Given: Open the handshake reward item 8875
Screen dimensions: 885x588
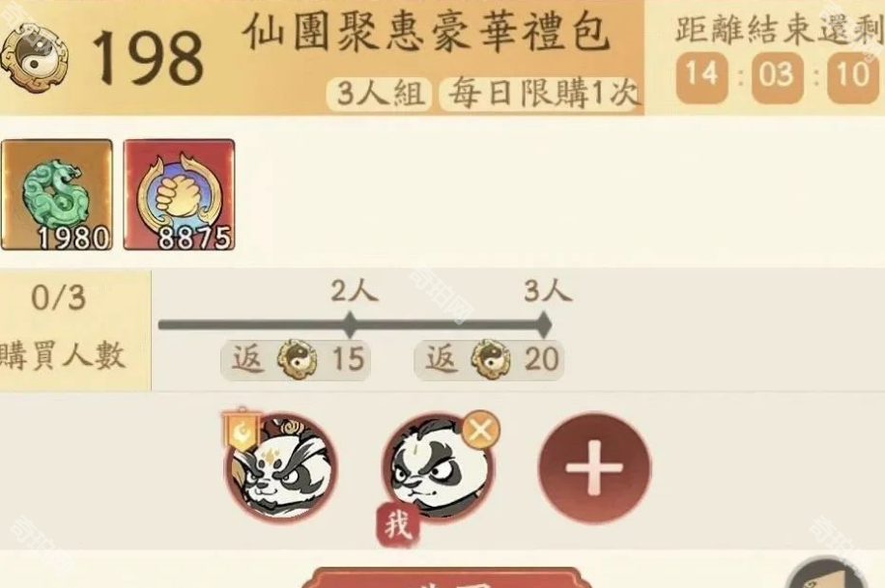Looking at the screenshot, I should click(x=179, y=195).
